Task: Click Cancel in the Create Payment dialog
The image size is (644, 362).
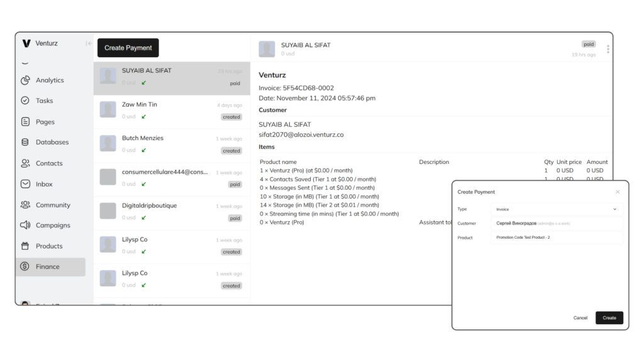Action: 580,317
